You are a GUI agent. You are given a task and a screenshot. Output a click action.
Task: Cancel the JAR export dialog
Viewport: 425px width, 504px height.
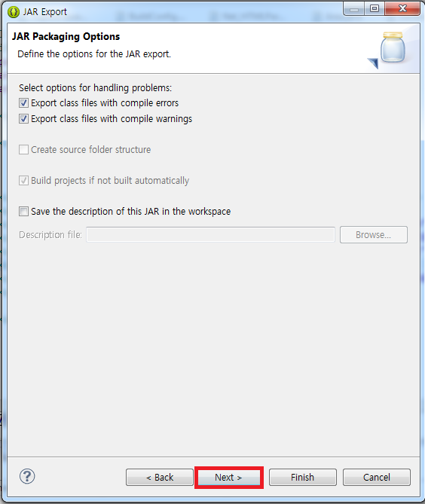point(377,478)
